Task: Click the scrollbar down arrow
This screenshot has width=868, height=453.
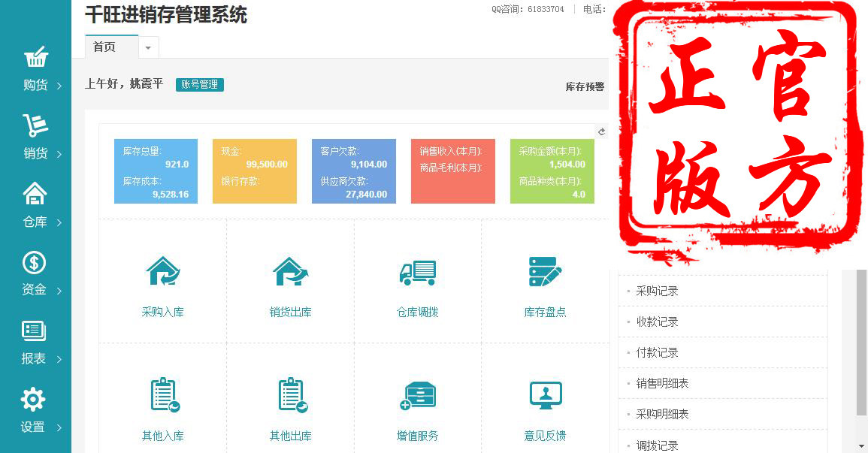Action: tap(862, 445)
